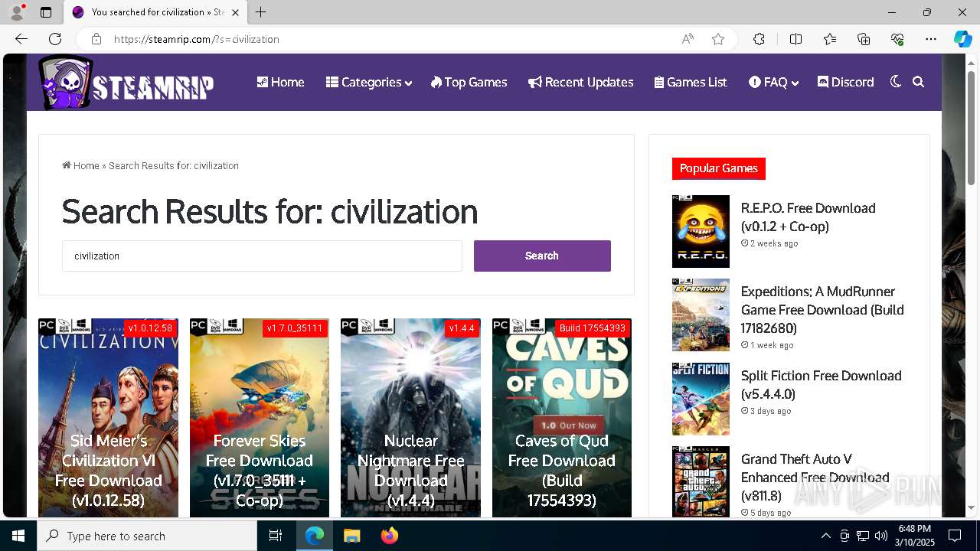
Task: Open the Copilot sidebar icon
Action: (x=962, y=39)
